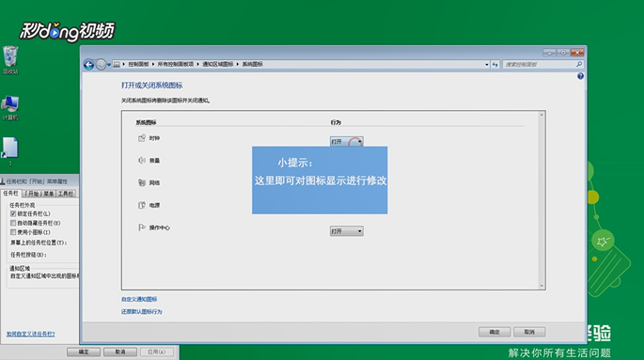Click the 行为 column header

pyautogui.click(x=336, y=122)
